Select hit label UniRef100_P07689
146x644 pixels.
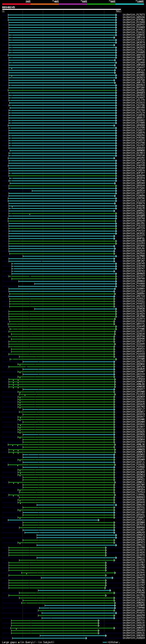coord(134,22)
